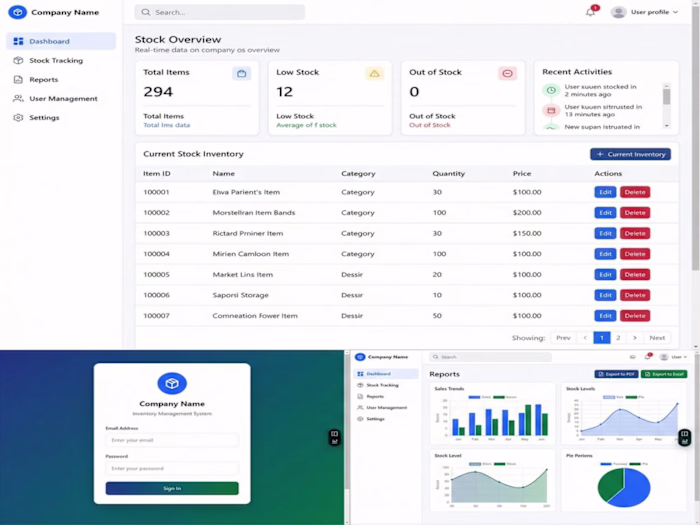Click the notification bell icon
Image resolution: width=700 pixels, height=525 pixels.
pyautogui.click(x=591, y=12)
